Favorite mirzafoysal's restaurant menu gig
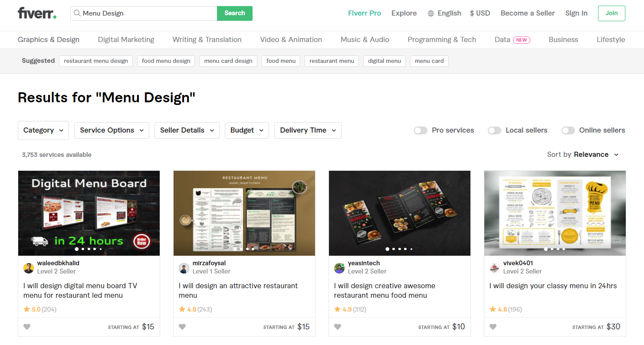The image size is (644, 345). point(182,327)
